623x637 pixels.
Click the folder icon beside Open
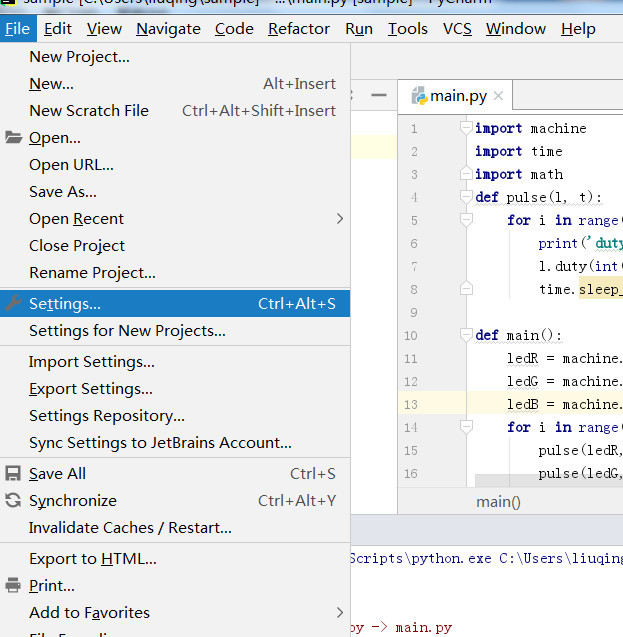point(13,137)
